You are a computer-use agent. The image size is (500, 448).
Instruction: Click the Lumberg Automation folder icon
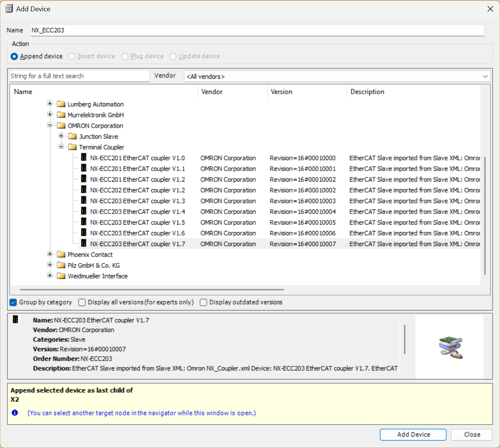(61, 104)
